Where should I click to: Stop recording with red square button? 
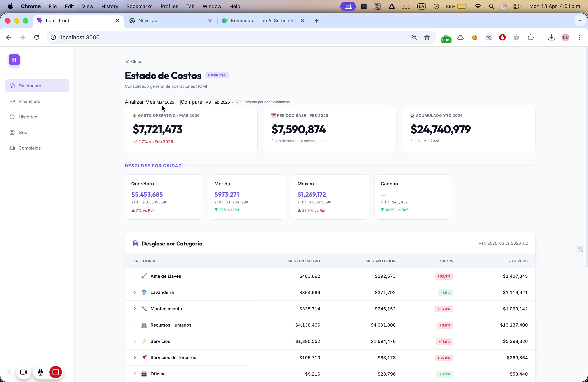click(56, 372)
